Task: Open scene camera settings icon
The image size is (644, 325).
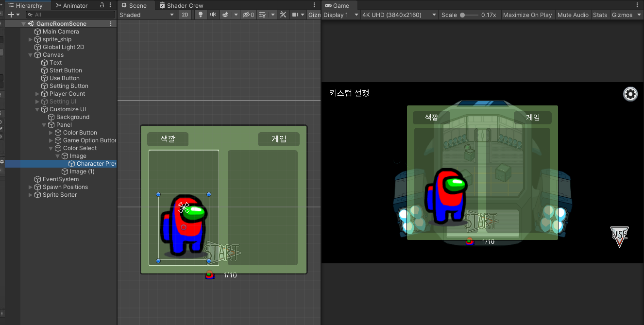Action: pyautogui.click(x=295, y=15)
